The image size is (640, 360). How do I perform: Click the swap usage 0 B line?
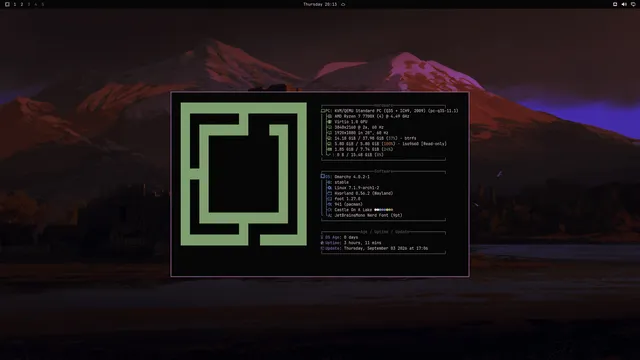(x=360, y=155)
